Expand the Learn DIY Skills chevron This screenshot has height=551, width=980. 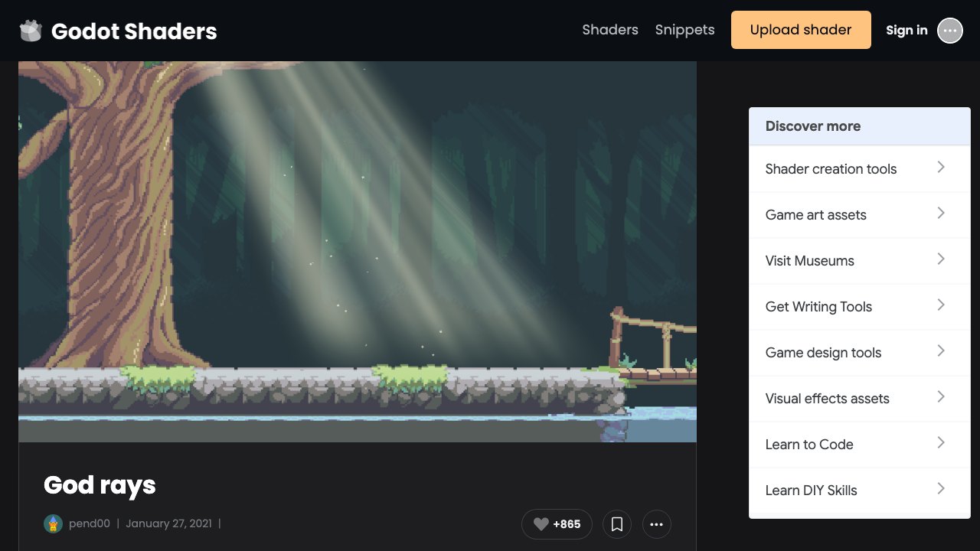[x=942, y=488]
